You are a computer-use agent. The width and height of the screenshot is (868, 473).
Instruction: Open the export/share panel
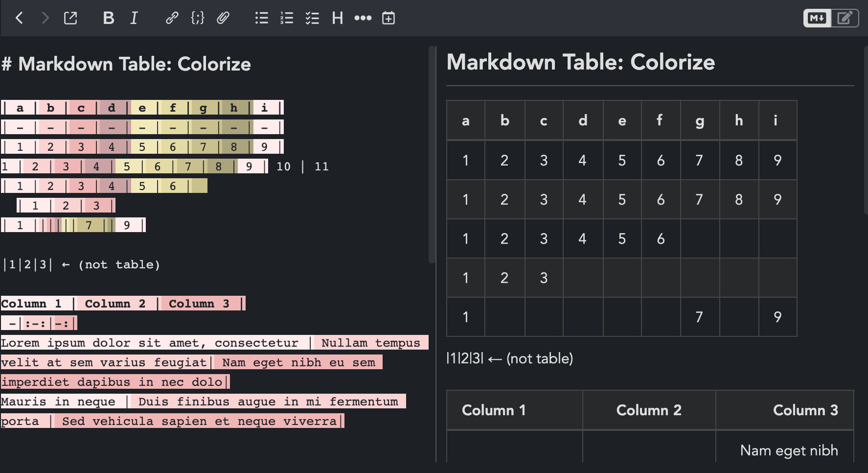(x=70, y=18)
